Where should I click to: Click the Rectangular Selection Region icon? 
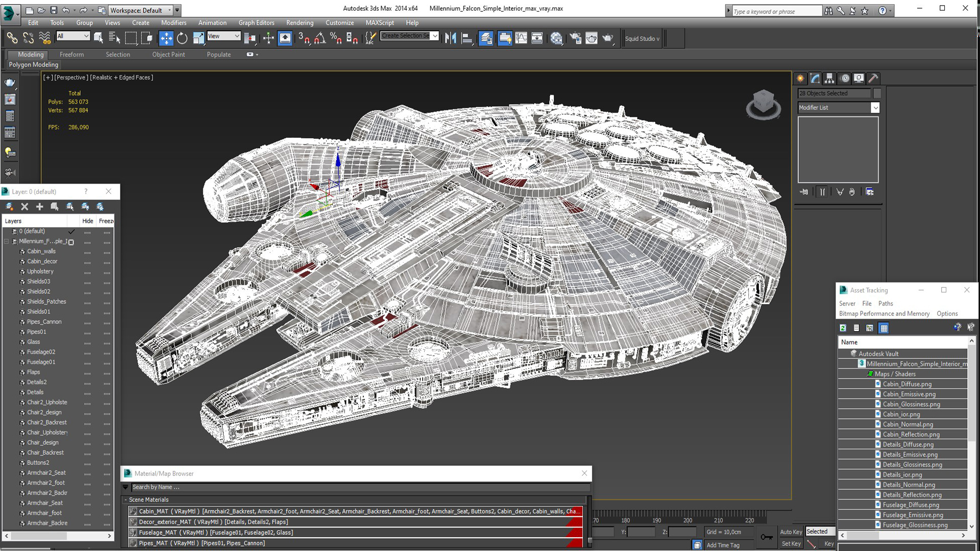[x=131, y=38]
